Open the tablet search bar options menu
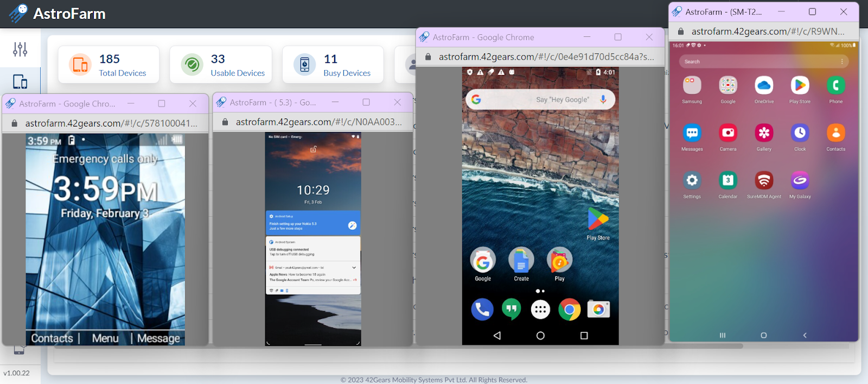The image size is (868, 384). tap(842, 61)
